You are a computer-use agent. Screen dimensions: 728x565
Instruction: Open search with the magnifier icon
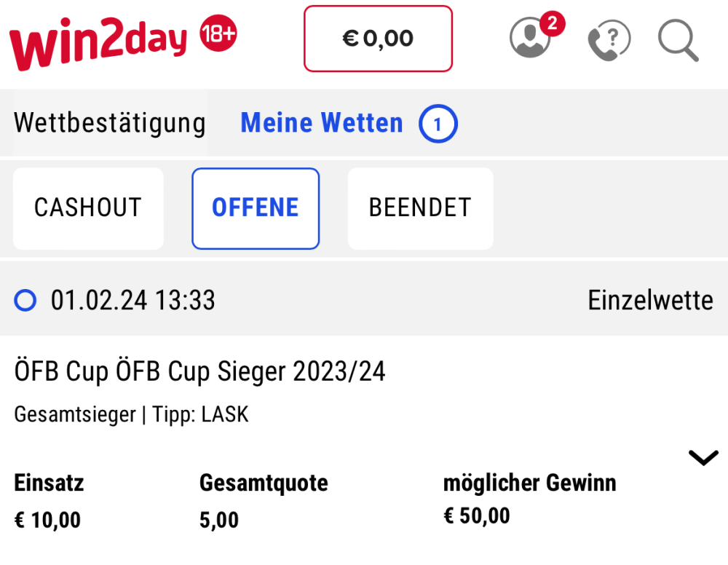678,39
